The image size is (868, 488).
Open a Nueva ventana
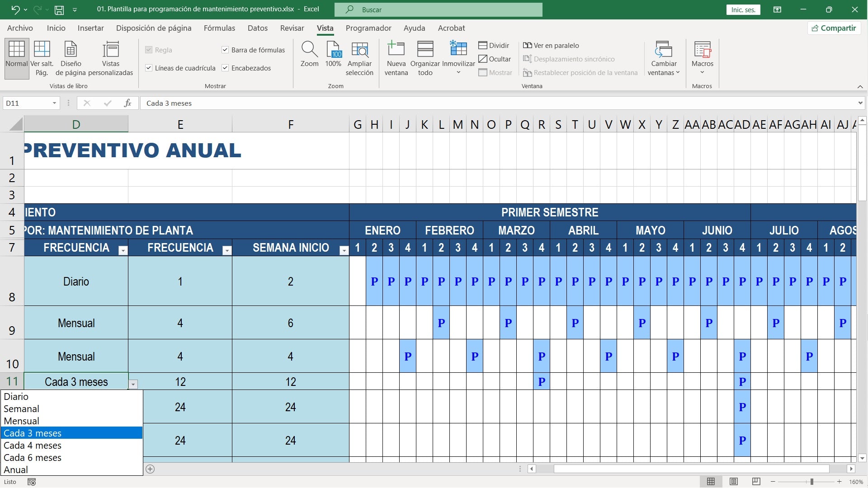[396, 58]
